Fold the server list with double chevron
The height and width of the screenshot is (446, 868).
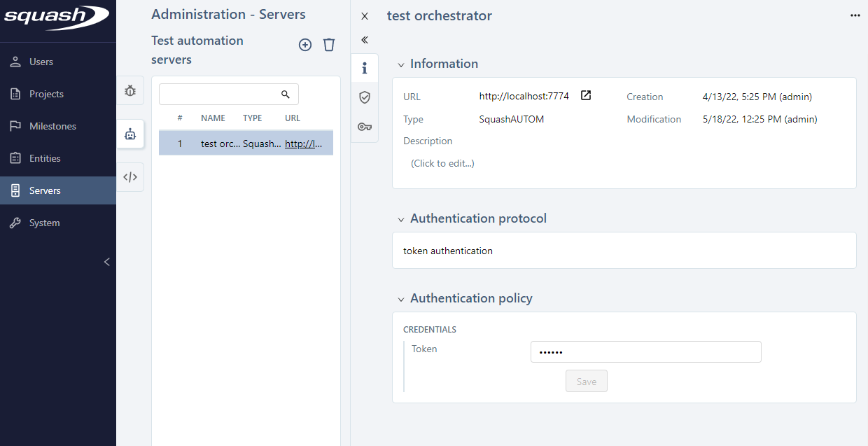pyautogui.click(x=364, y=40)
